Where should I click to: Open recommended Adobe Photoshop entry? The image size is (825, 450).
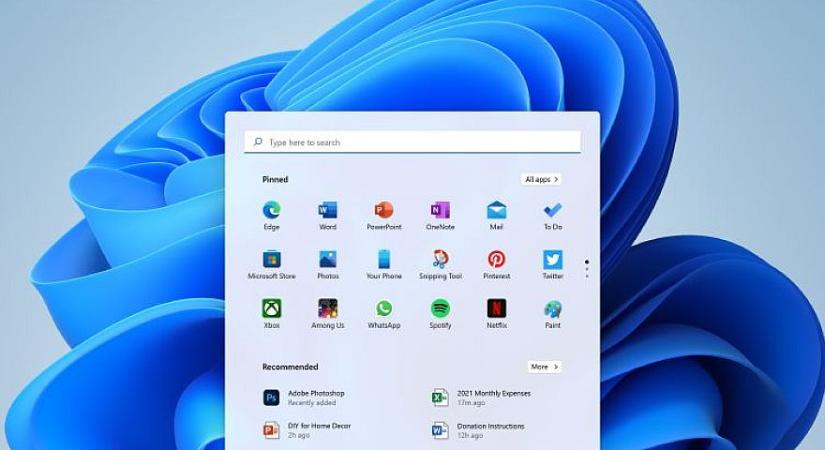(304, 397)
